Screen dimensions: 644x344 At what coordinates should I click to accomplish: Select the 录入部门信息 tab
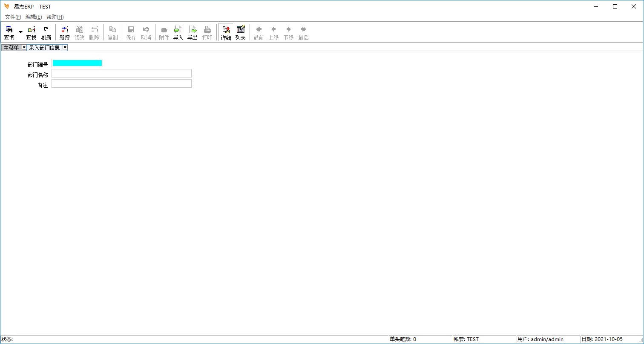click(x=44, y=48)
